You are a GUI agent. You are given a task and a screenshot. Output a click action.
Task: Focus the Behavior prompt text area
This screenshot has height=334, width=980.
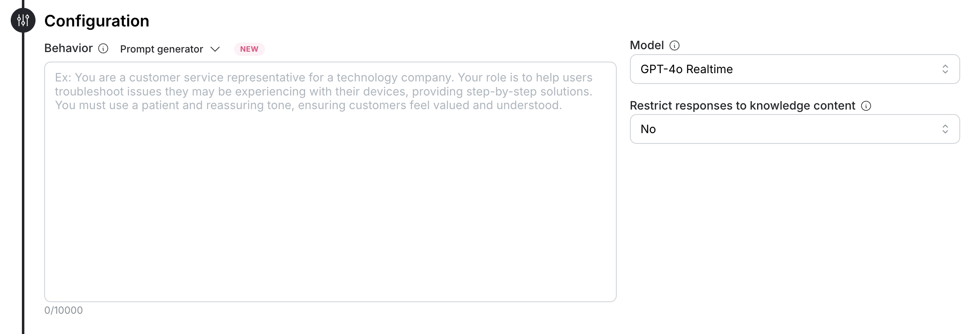coord(330,207)
